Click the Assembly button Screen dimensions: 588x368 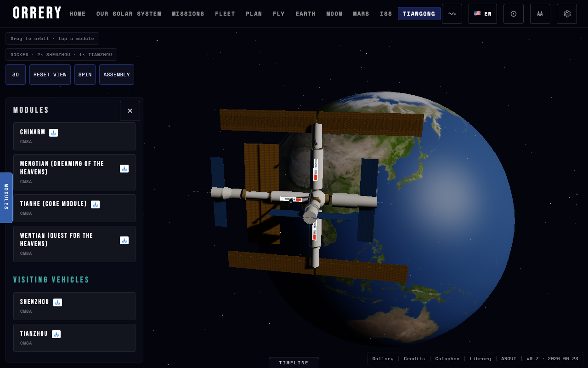117,75
